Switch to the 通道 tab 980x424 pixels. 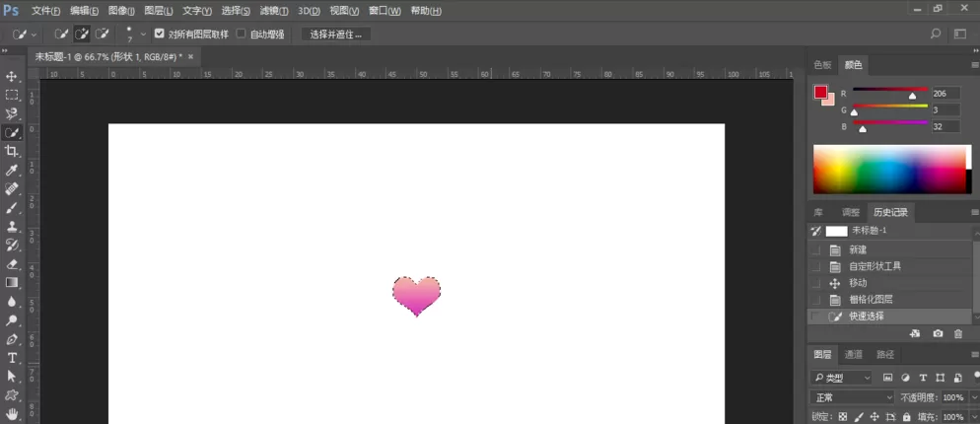(x=853, y=355)
